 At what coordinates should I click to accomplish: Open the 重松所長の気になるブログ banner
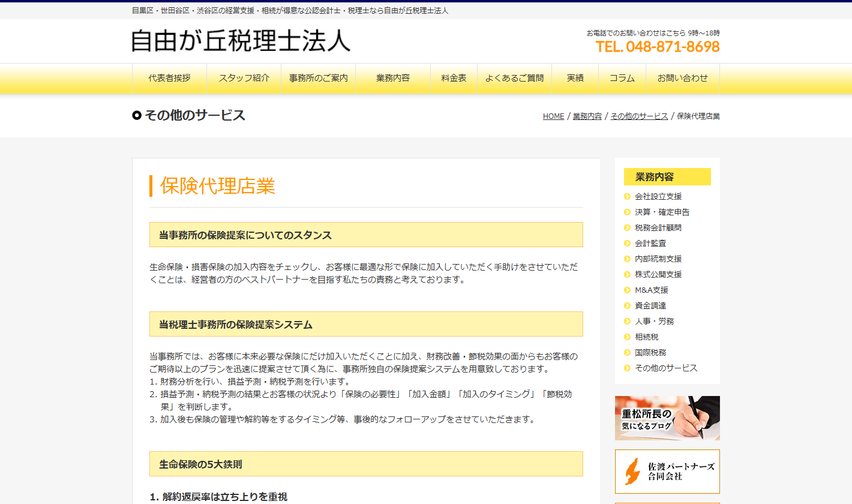click(x=667, y=418)
